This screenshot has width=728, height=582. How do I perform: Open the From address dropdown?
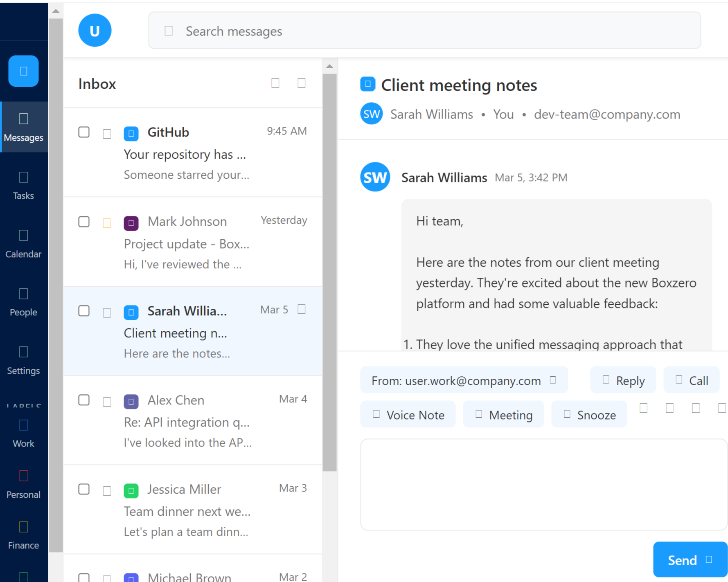tap(464, 380)
